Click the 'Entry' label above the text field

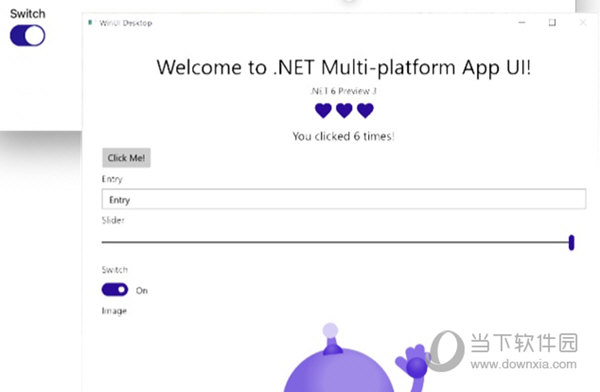pos(112,179)
